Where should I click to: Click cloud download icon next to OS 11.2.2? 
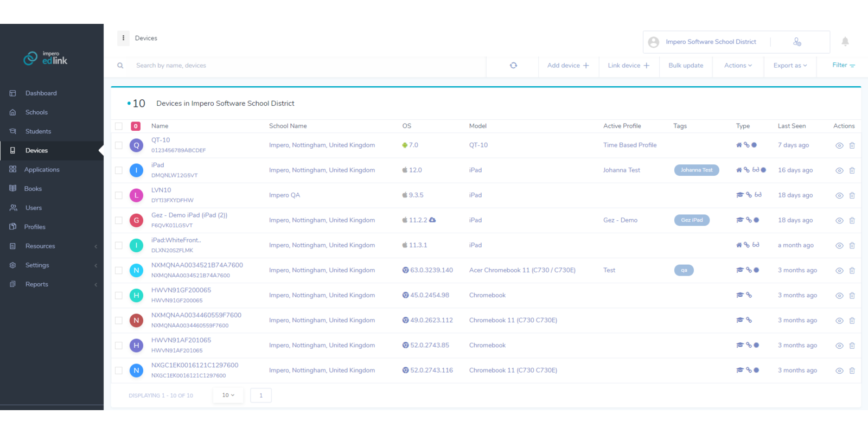(x=432, y=220)
